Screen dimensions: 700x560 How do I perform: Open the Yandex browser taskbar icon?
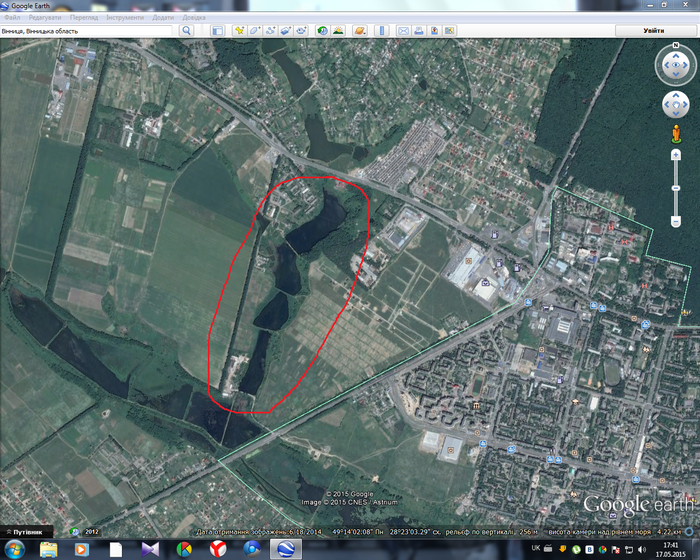coord(218,549)
